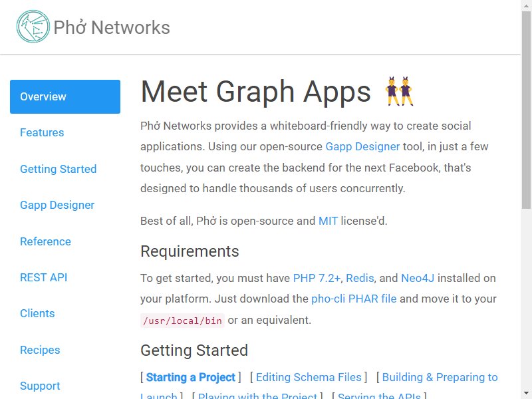532x399 pixels.
Task: Navigate to the REST API sidebar page
Action: (x=43, y=277)
